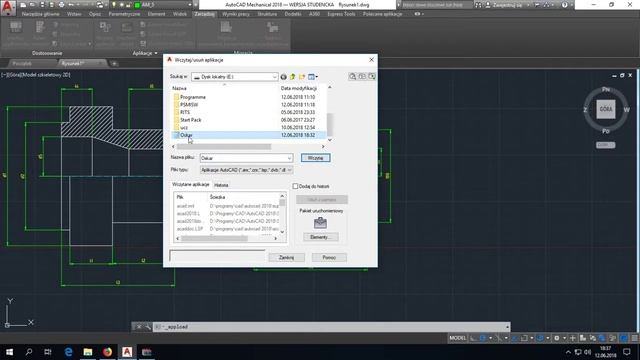Click the Pomoc help button
This screenshot has width=640, height=360.
pos(329,258)
